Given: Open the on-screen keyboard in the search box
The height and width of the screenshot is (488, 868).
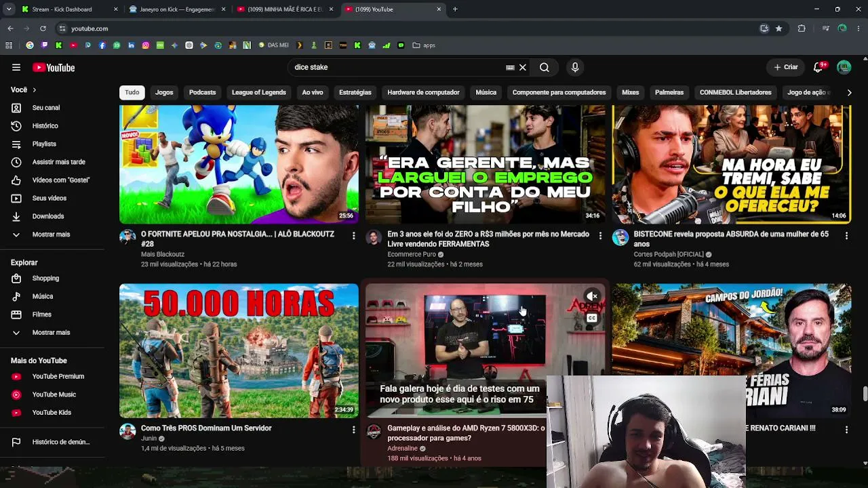Looking at the screenshot, I should tap(510, 67).
